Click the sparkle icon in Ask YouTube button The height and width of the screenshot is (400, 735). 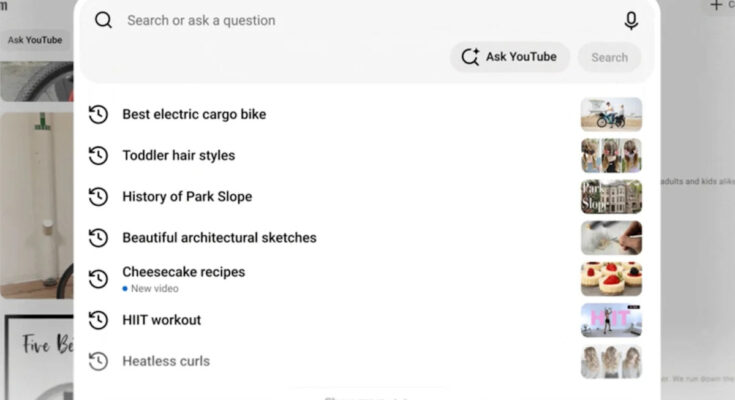[x=470, y=57]
